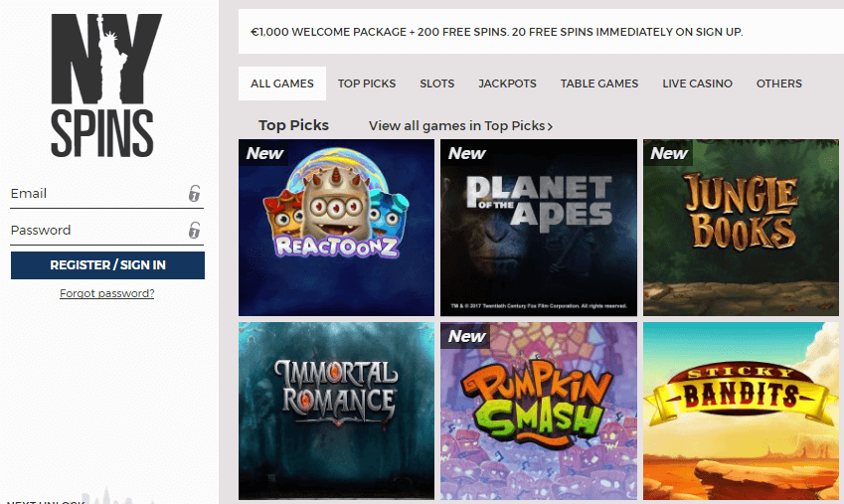Focus the Email input field
Image resolution: width=844 pixels, height=504 pixels.
coord(106,194)
